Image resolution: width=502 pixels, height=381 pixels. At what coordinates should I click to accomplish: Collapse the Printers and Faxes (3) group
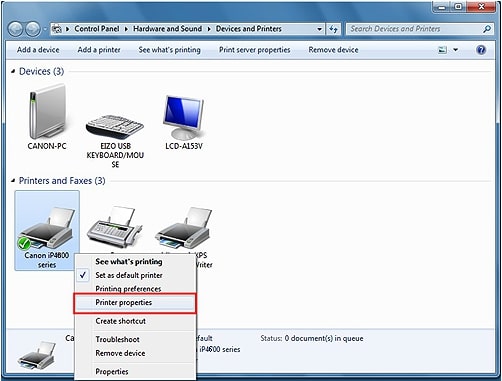[x=13, y=181]
